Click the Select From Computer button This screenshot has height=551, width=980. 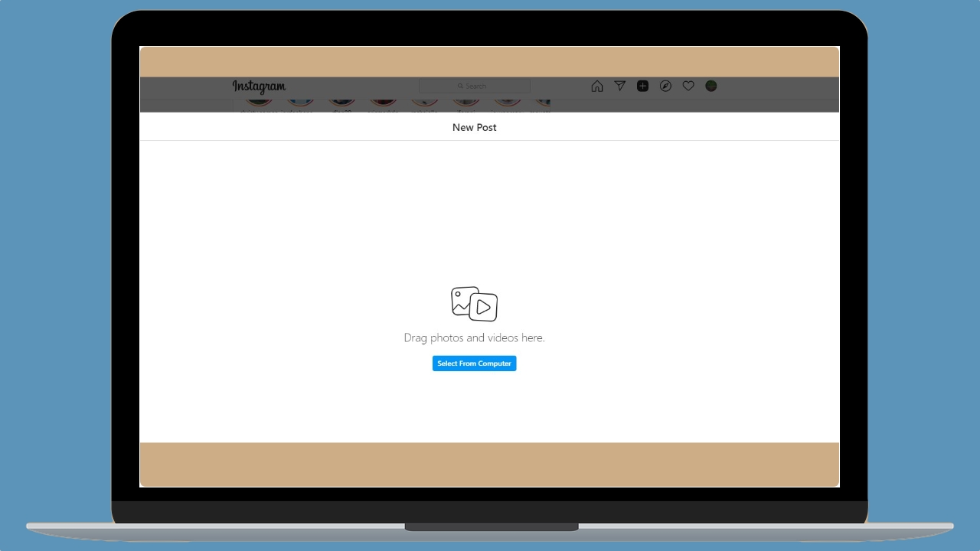tap(474, 363)
